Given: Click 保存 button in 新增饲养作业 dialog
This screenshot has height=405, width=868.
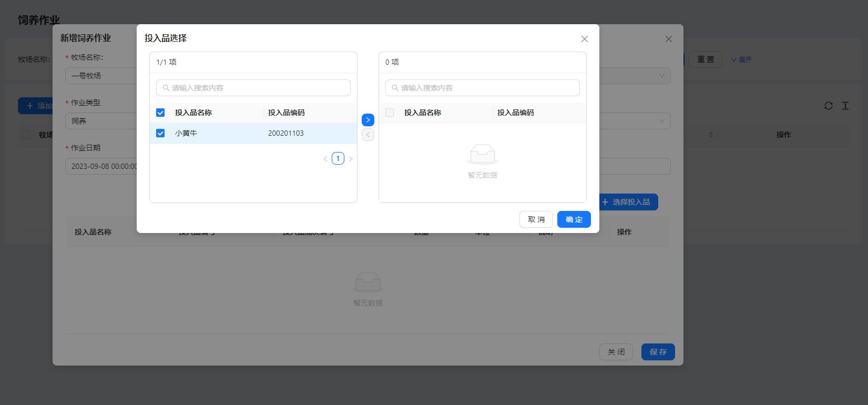Looking at the screenshot, I should point(658,352).
